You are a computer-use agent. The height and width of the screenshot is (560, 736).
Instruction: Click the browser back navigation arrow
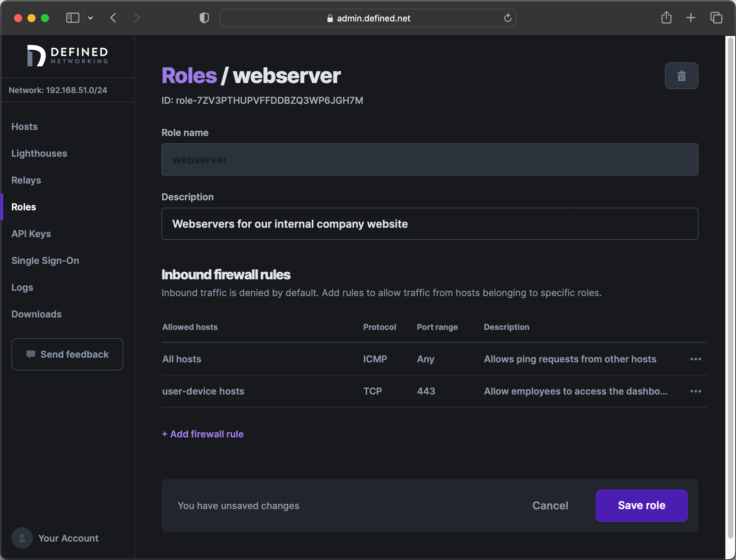tap(113, 18)
